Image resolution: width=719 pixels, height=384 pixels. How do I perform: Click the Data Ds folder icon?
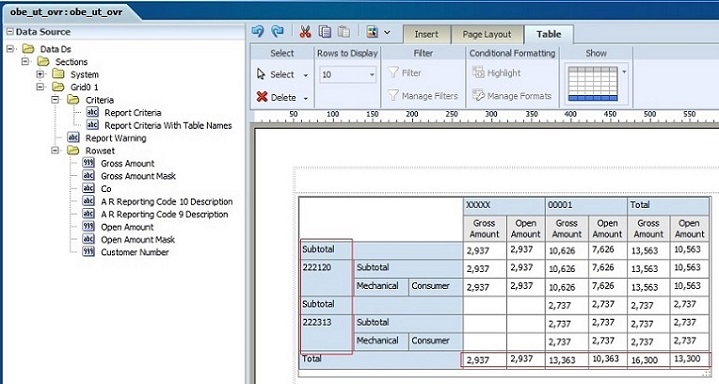pos(28,49)
